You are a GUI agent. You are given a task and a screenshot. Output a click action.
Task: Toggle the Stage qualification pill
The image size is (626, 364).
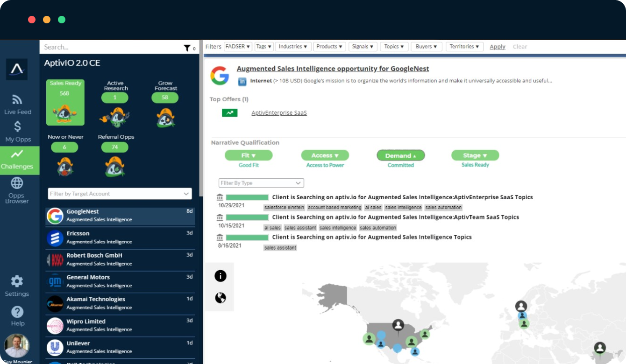click(475, 155)
